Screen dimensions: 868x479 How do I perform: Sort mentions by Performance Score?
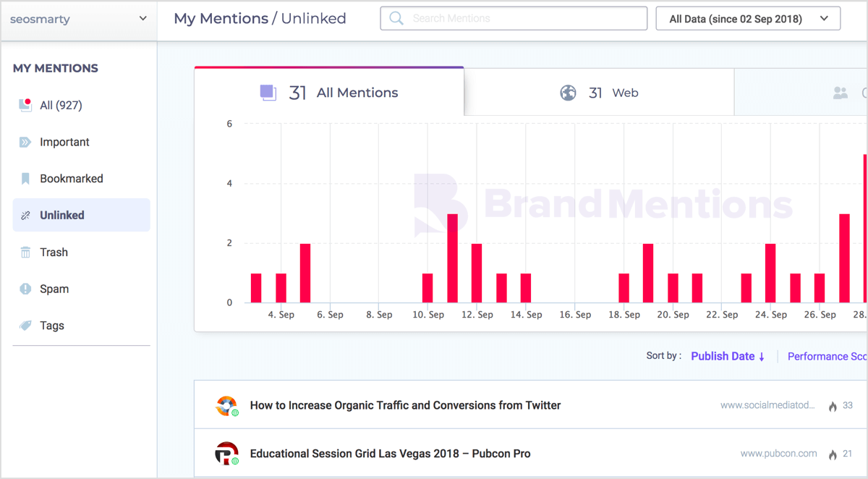coord(827,356)
